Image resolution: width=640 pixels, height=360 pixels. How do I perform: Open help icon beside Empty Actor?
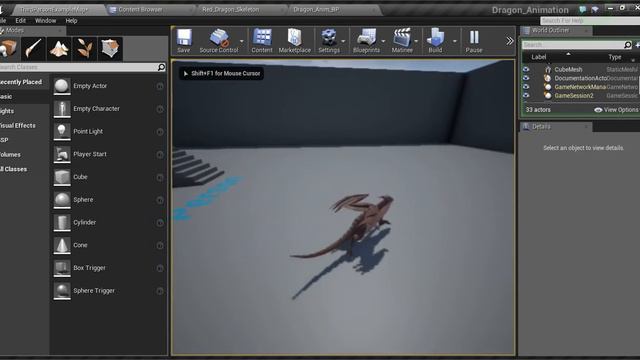(160, 86)
